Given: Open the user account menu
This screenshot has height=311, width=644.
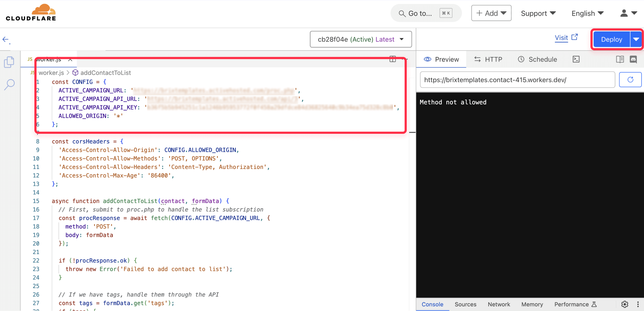Looking at the screenshot, I should tap(629, 13).
